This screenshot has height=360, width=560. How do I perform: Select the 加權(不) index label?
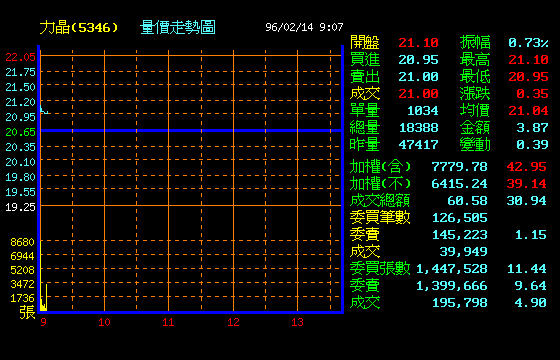coord(380,184)
